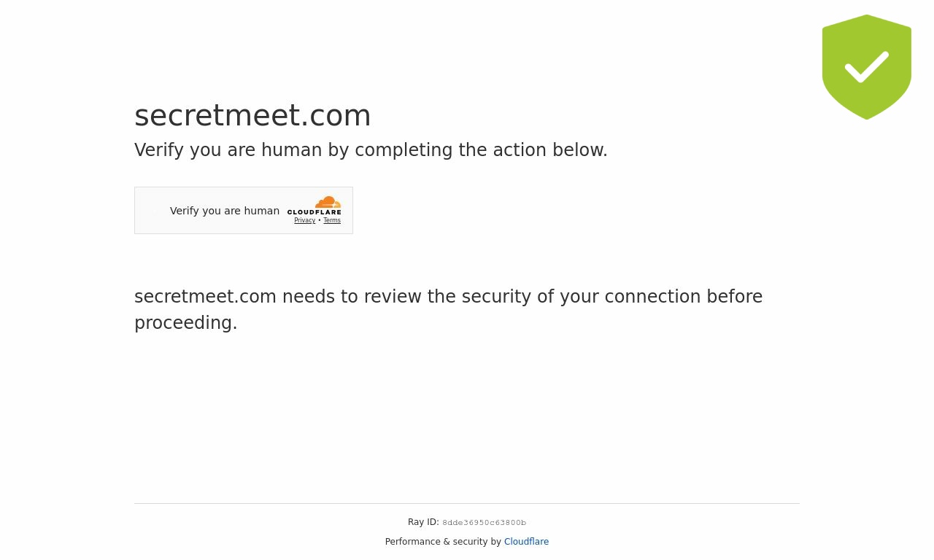Image resolution: width=934 pixels, height=560 pixels.
Task: Select the Ray ID value text
Action: click(484, 523)
